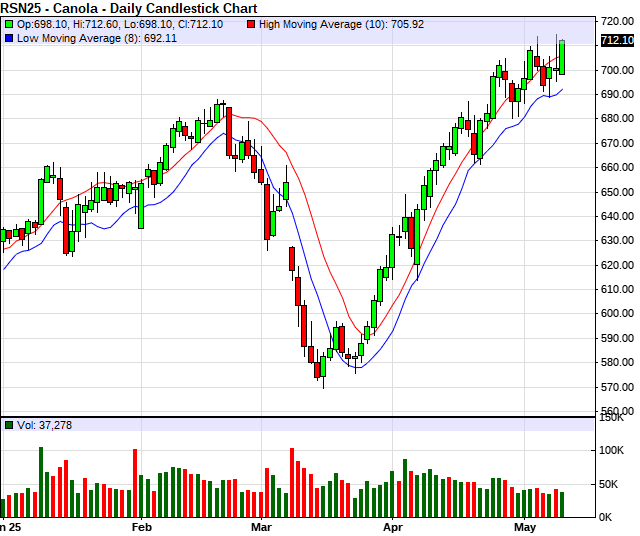Click the red High Moving Average swatch

coord(251,23)
